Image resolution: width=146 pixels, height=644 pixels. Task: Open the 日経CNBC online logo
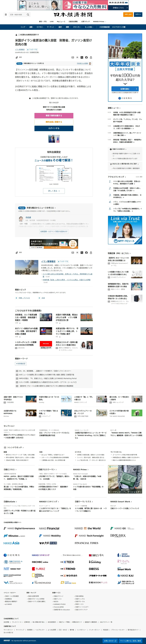[40, 562]
